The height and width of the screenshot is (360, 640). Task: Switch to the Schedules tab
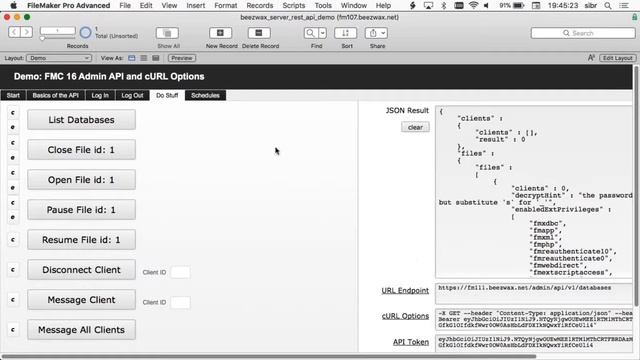[x=205, y=95]
